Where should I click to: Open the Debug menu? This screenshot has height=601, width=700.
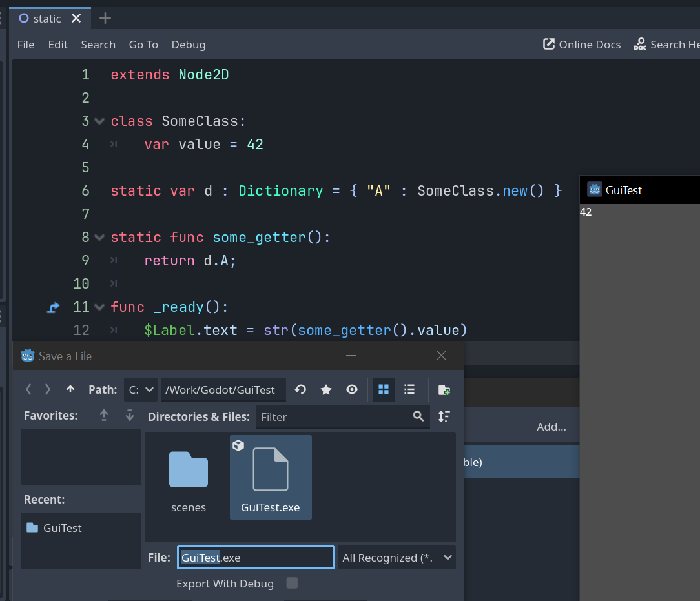(x=189, y=45)
